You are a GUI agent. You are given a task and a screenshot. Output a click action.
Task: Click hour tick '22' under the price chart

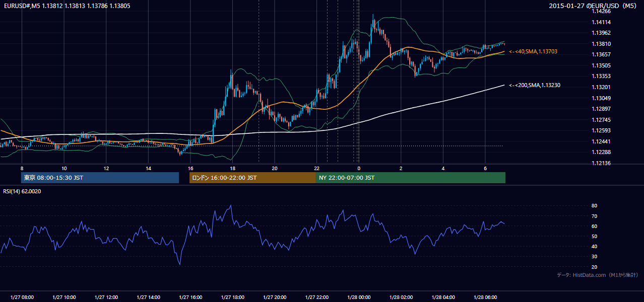tap(317, 168)
